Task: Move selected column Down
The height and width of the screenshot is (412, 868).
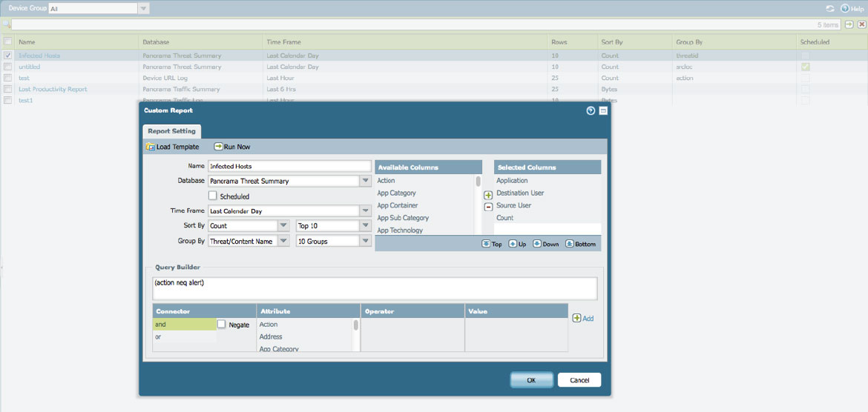Action: (x=538, y=244)
